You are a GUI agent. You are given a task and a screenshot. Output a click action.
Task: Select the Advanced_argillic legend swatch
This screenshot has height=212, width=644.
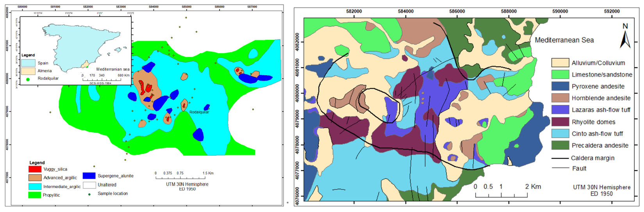pyautogui.click(x=35, y=178)
